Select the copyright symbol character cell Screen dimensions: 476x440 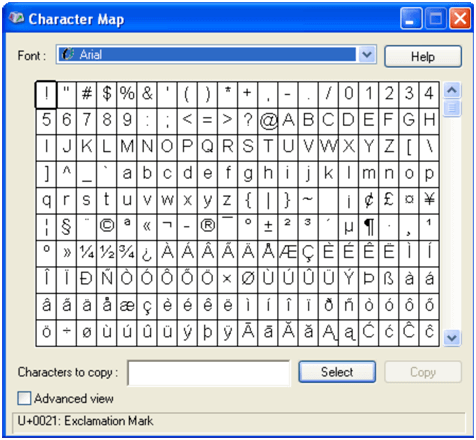click(107, 226)
